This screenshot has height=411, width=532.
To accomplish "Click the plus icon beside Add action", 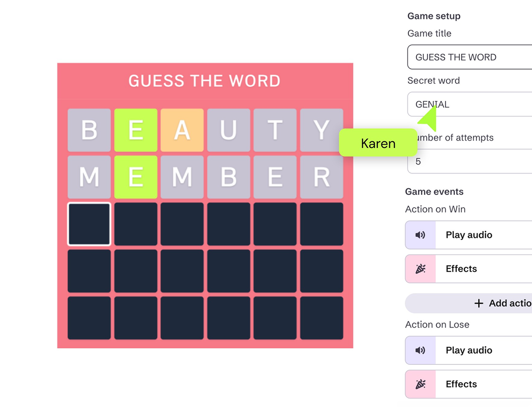I will [479, 303].
